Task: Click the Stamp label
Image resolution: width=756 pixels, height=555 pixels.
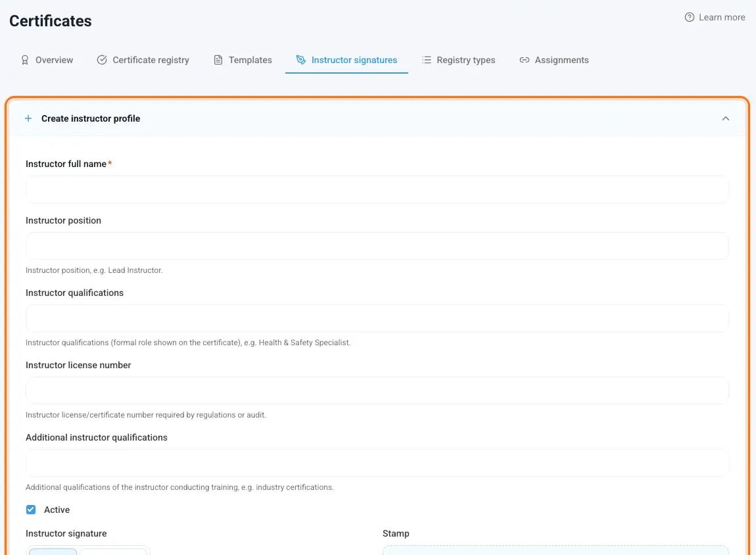Action: click(x=396, y=533)
